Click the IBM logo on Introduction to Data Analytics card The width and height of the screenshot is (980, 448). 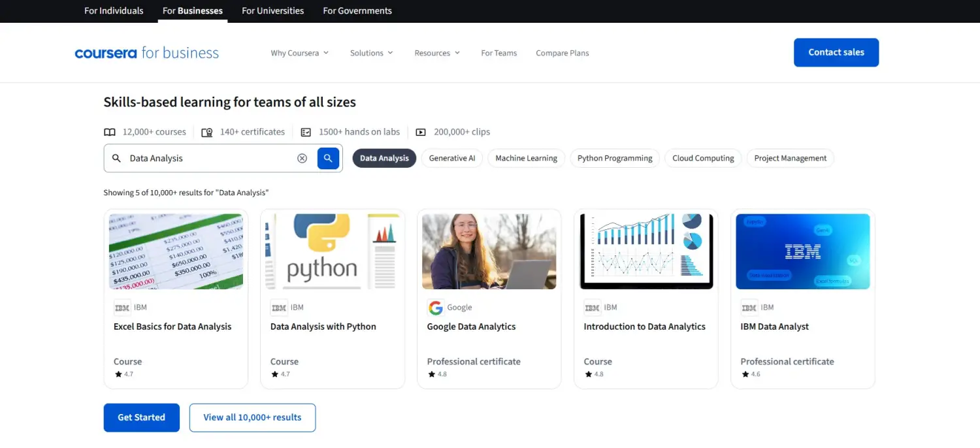(593, 308)
